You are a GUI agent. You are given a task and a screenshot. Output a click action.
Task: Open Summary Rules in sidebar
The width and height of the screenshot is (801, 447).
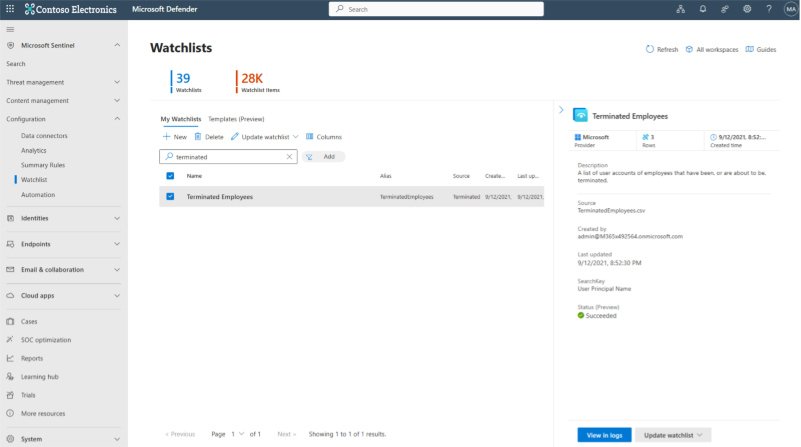[43, 165]
